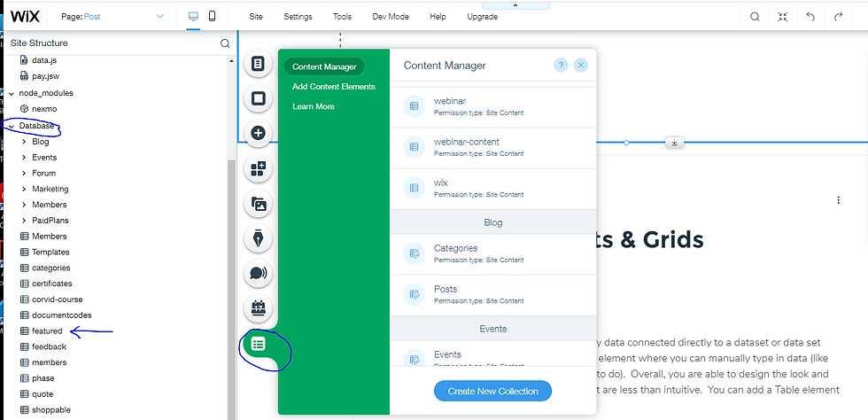
Task: Open the Events calendar icon
Action: 258,308
